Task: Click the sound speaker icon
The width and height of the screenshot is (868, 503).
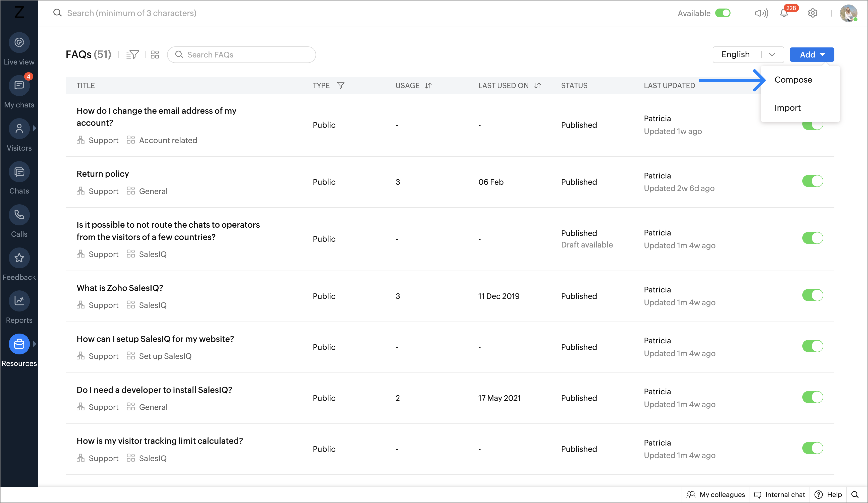Action: [x=761, y=14]
